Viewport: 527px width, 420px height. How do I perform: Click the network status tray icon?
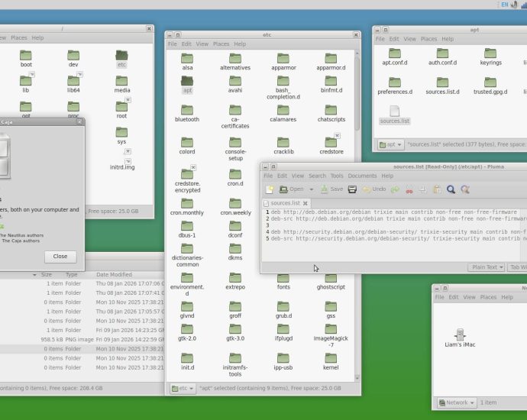[x=524, y=5]
